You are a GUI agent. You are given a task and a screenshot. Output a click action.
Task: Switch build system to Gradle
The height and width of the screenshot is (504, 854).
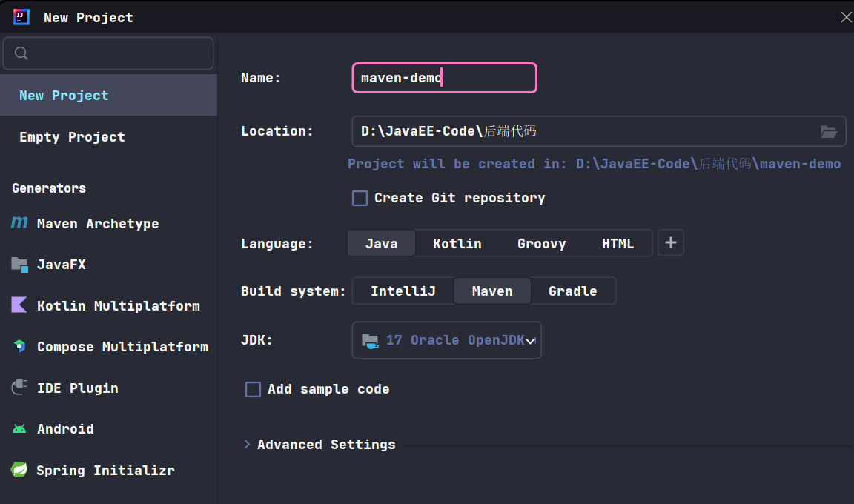[x=572, y=291]
